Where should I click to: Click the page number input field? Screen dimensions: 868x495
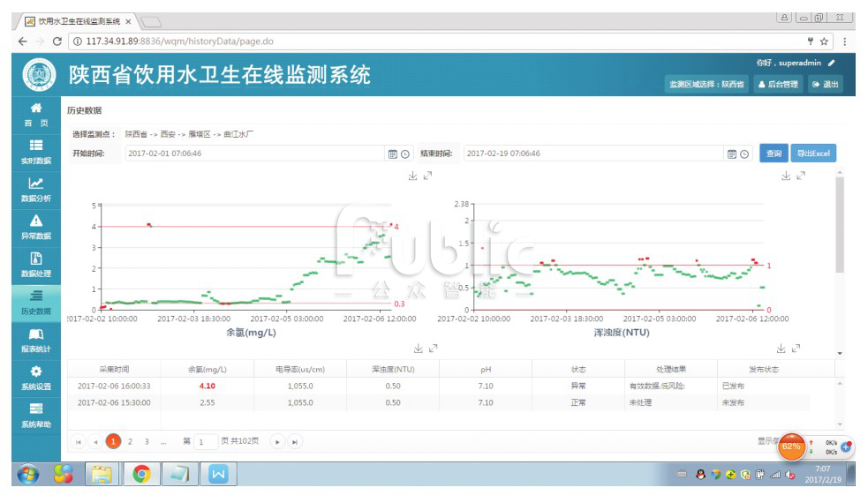pyautogui.click(x=205, y=441)
